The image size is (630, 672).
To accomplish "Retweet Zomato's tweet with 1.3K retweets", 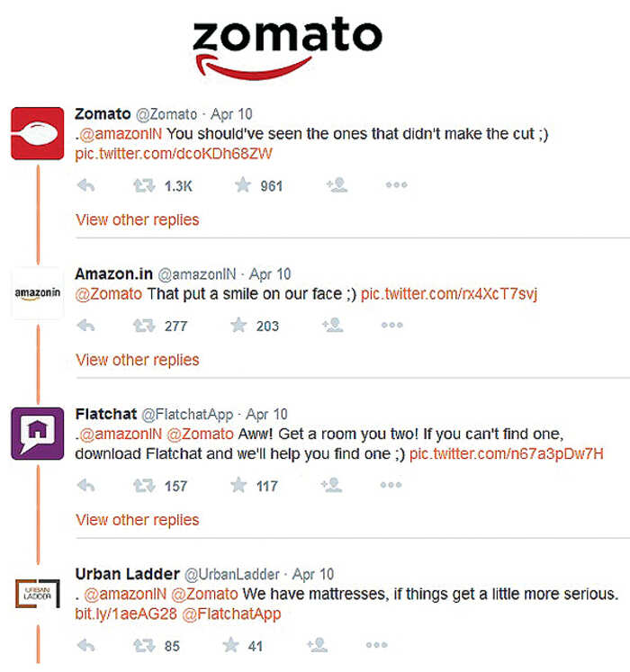I will click(144, 185).
